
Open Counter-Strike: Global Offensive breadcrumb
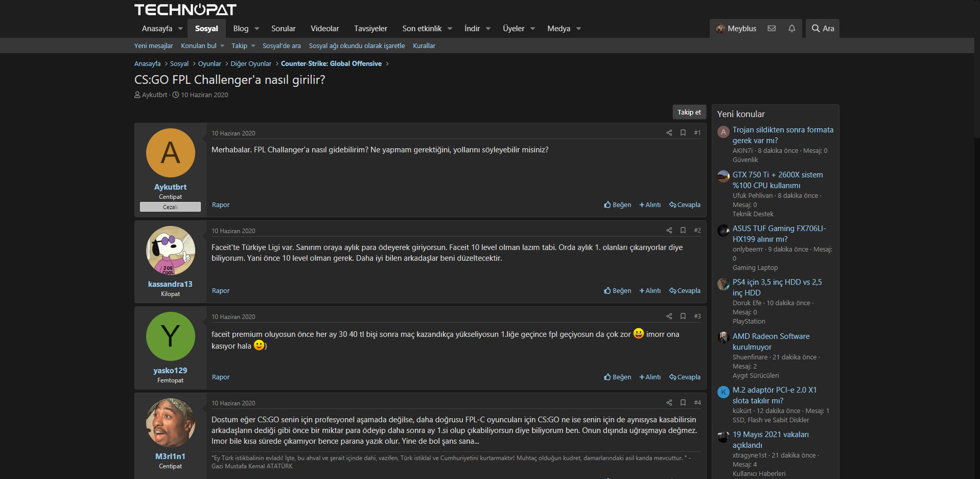pos(331,64)
